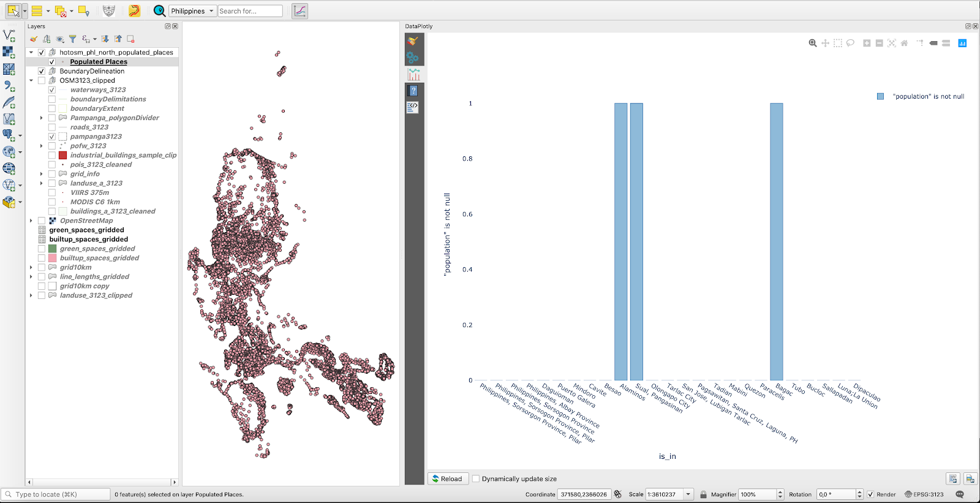Click the EPSG:3123 CRS button
This screenshot has height=503, width=980.
click(924, 494)
